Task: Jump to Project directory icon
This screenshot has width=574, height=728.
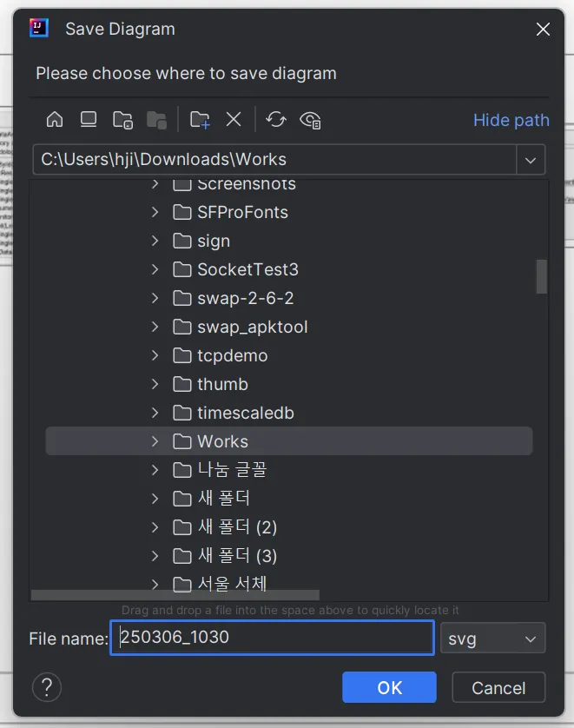Action: [x=123, y=120]
